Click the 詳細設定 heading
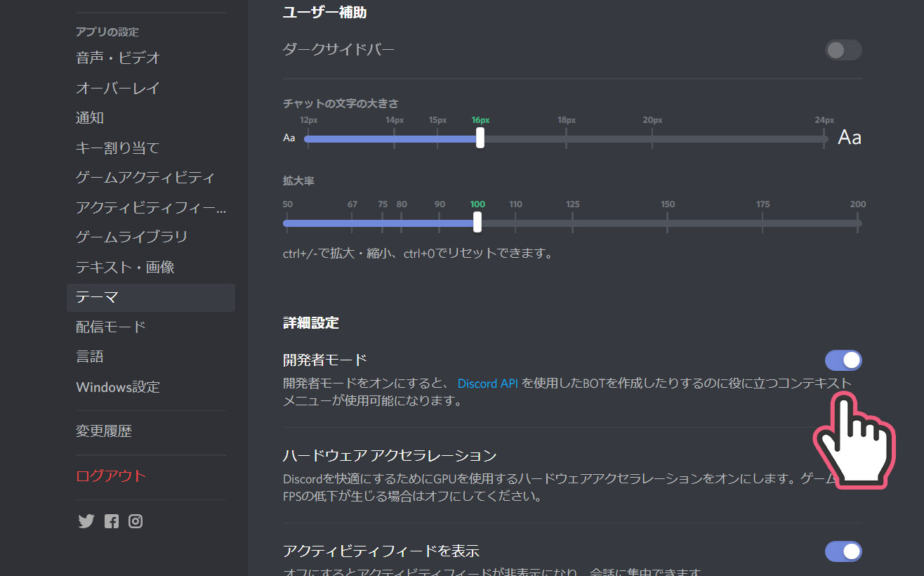Screen dimensions: 924x576 click(311, 323)
